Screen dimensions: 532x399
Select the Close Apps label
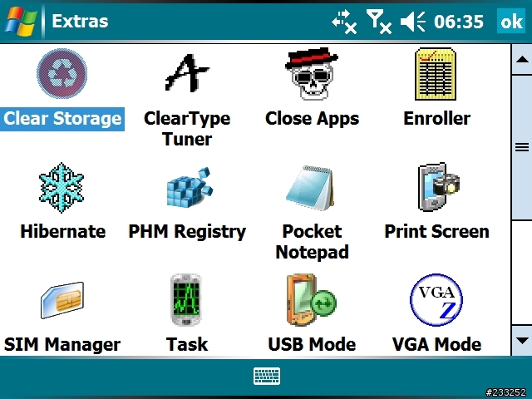click(312, 119)
